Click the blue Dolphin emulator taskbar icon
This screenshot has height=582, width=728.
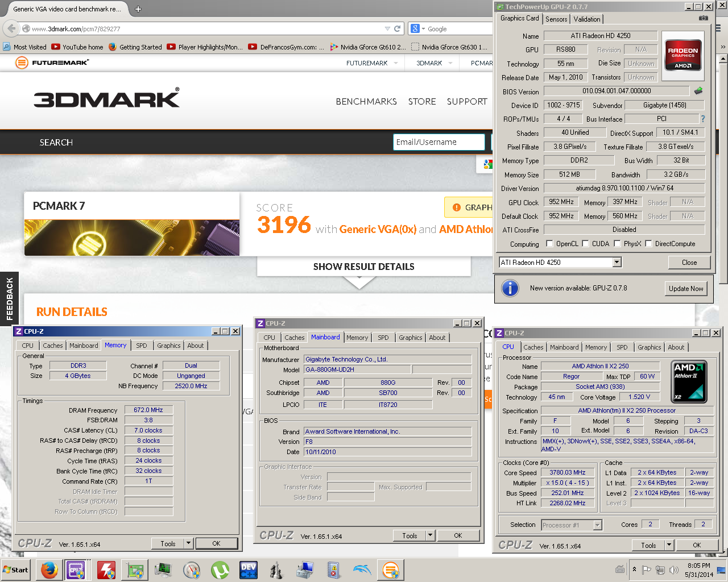[362, 570]
